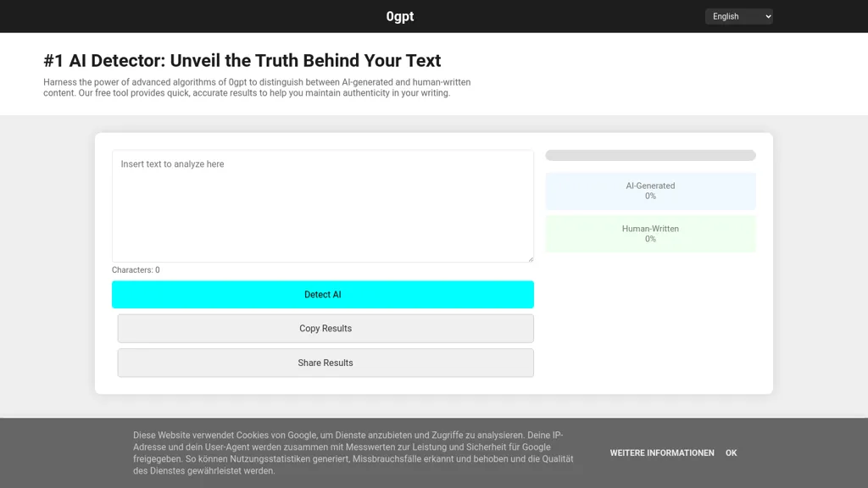Click the 0% value under AI-Generated
868x488 pixels.
650,197
